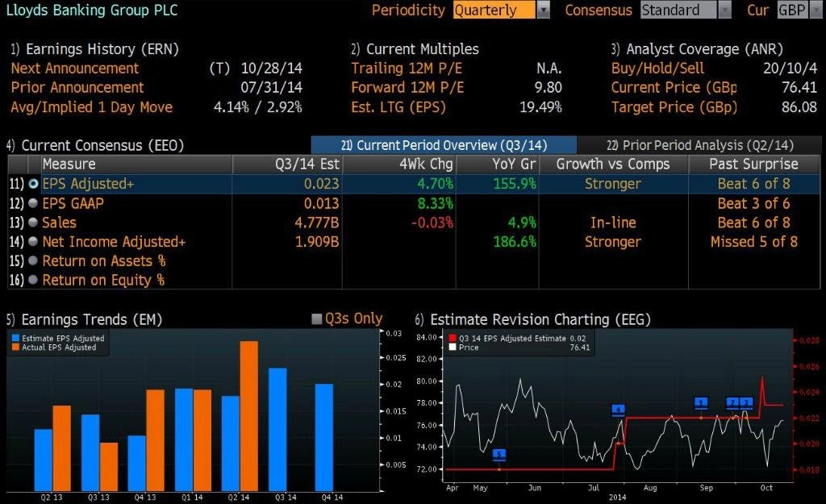826x504 pixels.
Task: Click the Missed 5 of 8 surprise cell
Action: point(754,242)
